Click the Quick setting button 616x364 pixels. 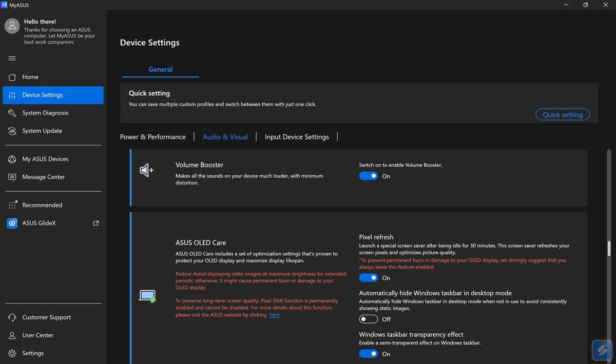(x=563, y=114)
